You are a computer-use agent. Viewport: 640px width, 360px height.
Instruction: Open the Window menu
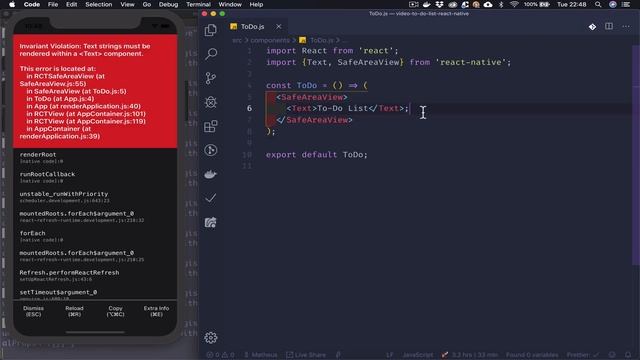point(230,4)
